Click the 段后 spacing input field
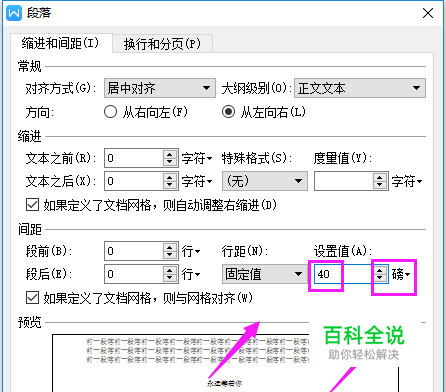Viewport: 446px width, 392px height. 134,274
